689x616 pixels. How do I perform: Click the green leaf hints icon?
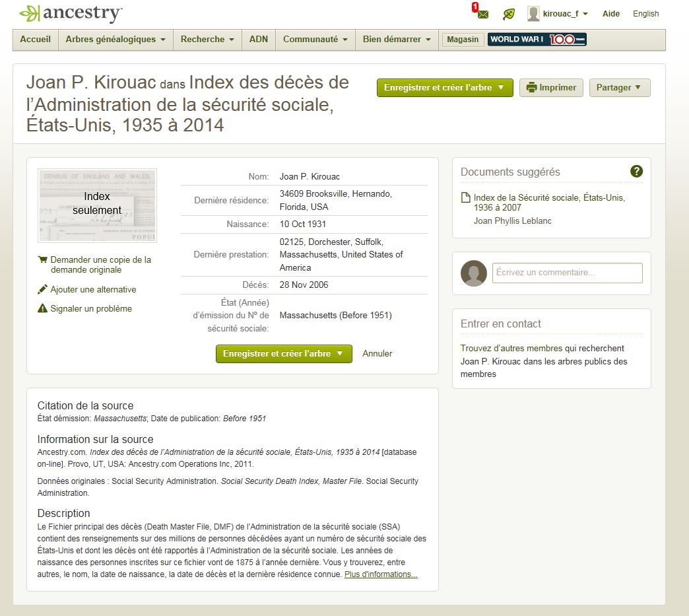click(508, 14)
